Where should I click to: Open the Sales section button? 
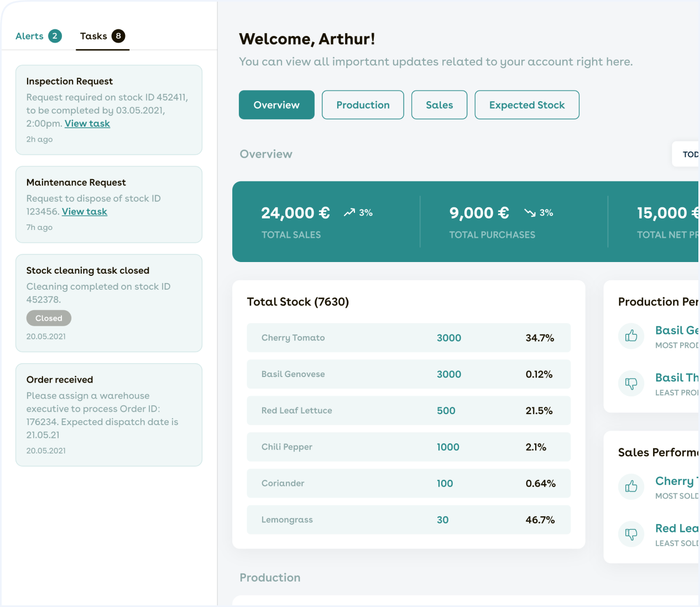pyautogui.click(x=439, y=105)
